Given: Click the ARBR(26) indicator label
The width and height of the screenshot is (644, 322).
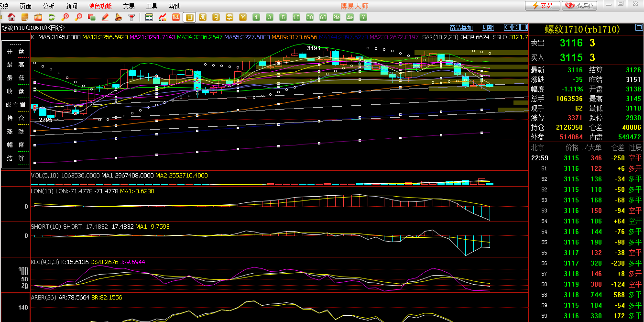Looking at the screenshot, I should (44, 298).
